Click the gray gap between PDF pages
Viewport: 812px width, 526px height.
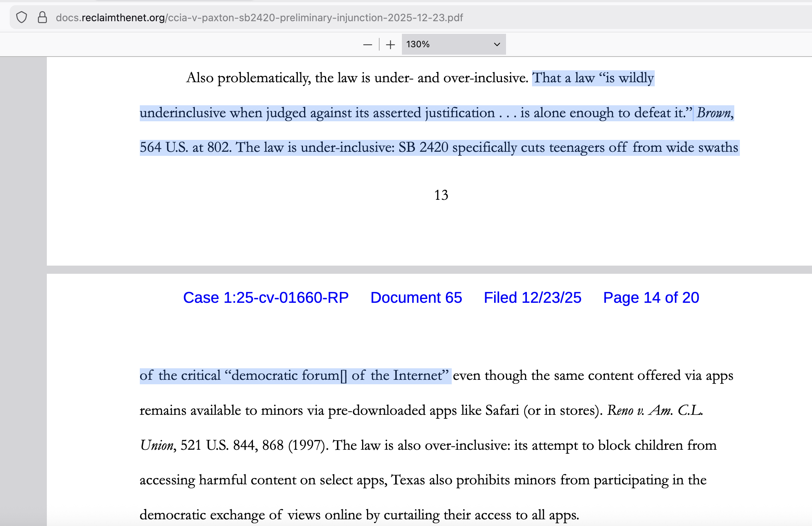(x=428, y=270)
